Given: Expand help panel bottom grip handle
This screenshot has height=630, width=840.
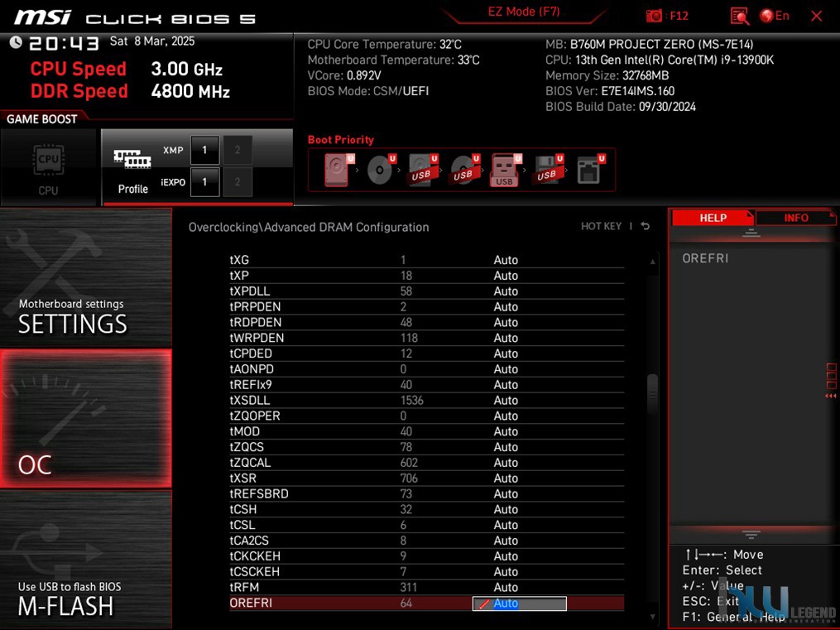Looking at the screenshot, I should click(x=751, y=534).
